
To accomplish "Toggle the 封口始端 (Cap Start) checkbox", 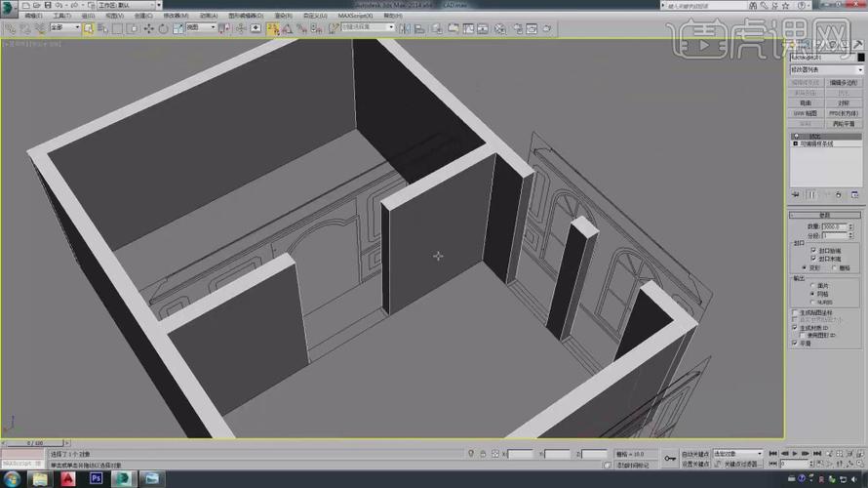I will point(813,250).
